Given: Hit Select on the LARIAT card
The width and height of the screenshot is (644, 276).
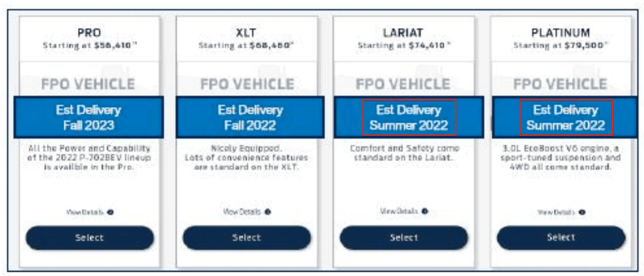Looking at the screenshot, I should [x=404, y=238].
